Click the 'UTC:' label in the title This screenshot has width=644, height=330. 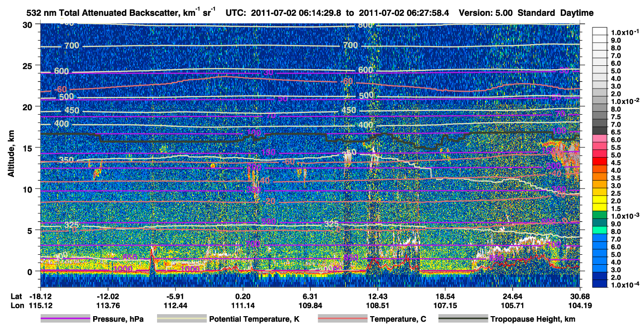[236, 13]
